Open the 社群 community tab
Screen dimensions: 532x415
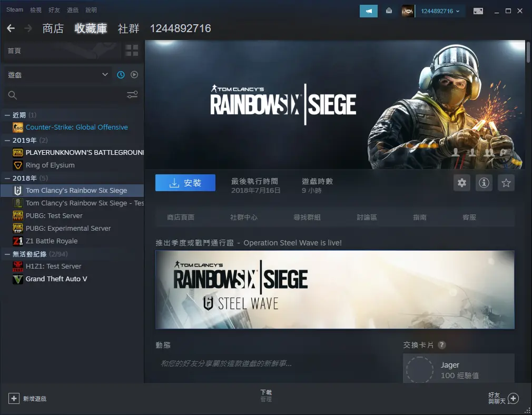[x=128, y=28]
